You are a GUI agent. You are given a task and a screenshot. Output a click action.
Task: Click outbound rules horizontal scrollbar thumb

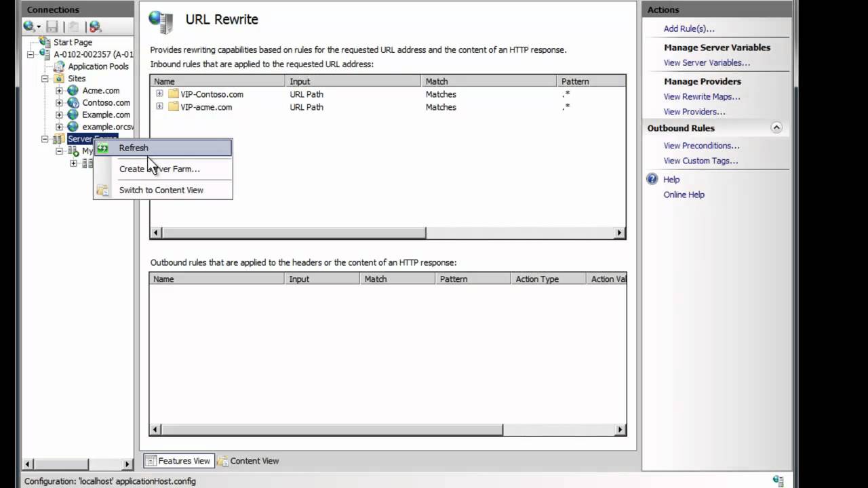coord(332,430)
